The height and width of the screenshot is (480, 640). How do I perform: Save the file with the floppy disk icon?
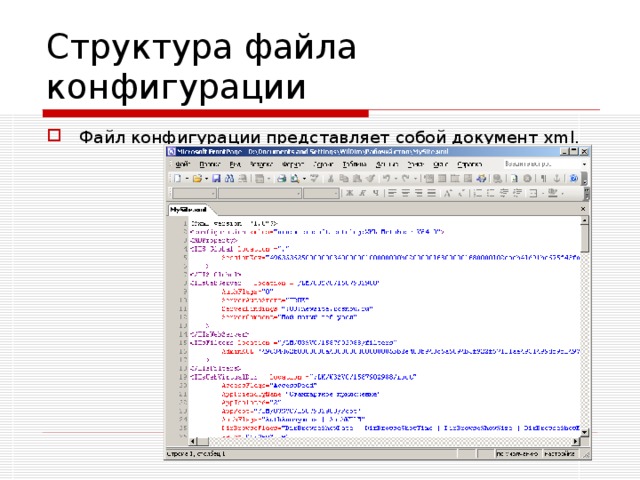[216, 178]
